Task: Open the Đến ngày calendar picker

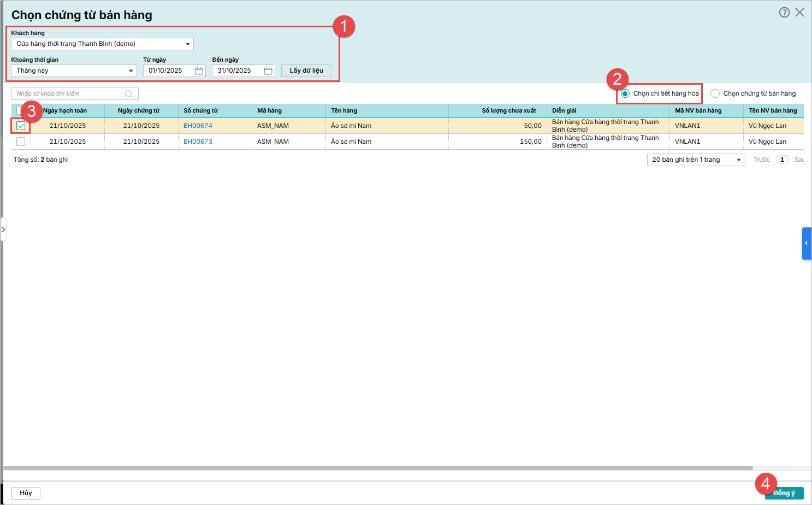Action: click(x=268, y=71)
